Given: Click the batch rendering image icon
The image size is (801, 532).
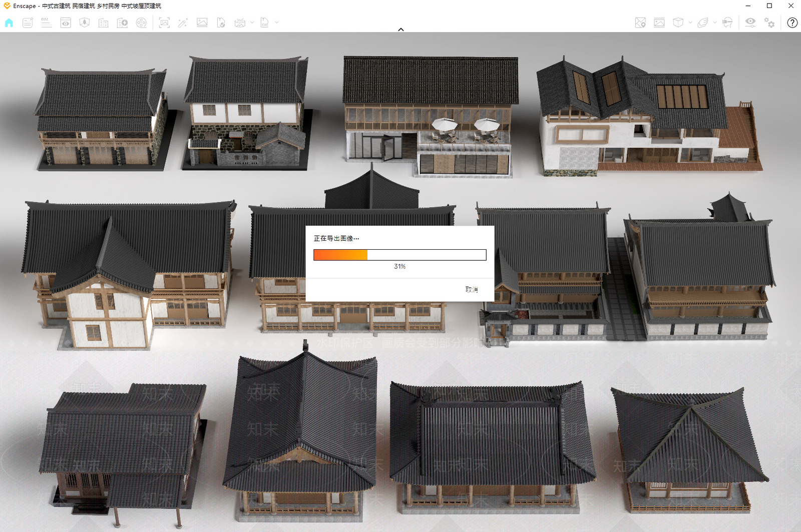Looking at the screenshot, I should click(202, 23).
